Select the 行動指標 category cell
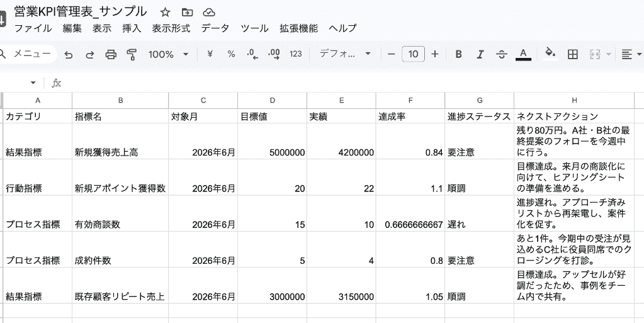 [x=38, y=178]
